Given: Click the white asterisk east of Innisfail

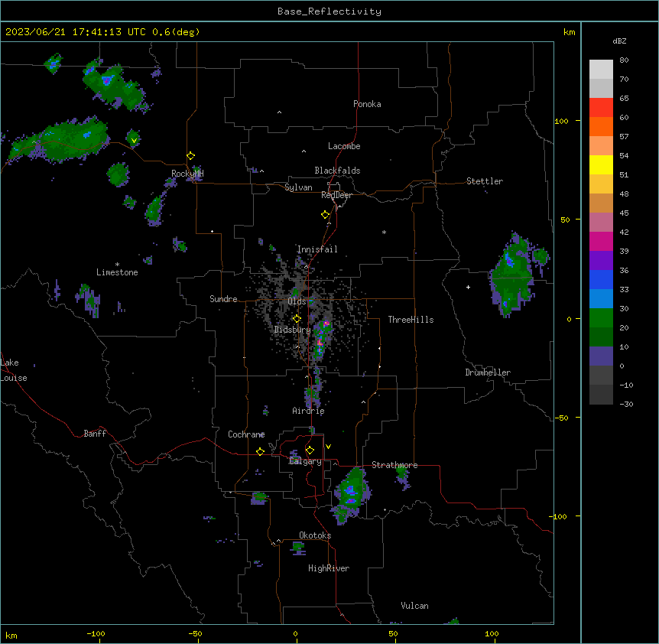Looking at the screenshot, I should click(x=384, y=232).
